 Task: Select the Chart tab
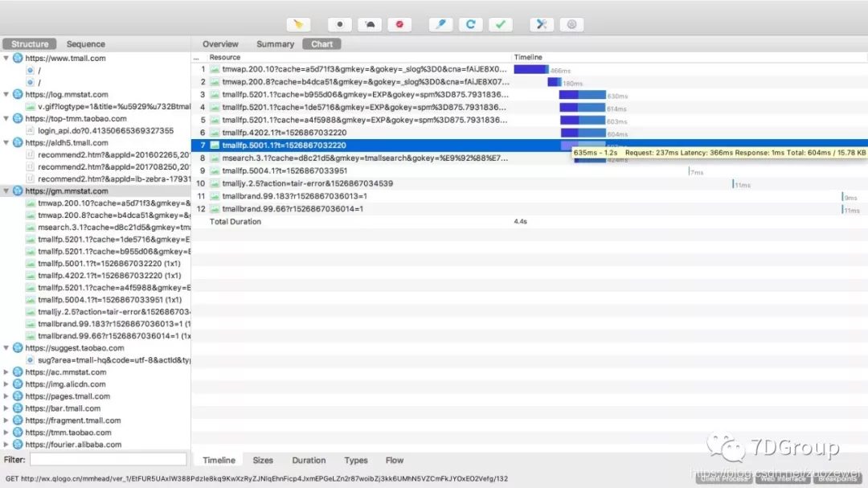coord(321,43)
